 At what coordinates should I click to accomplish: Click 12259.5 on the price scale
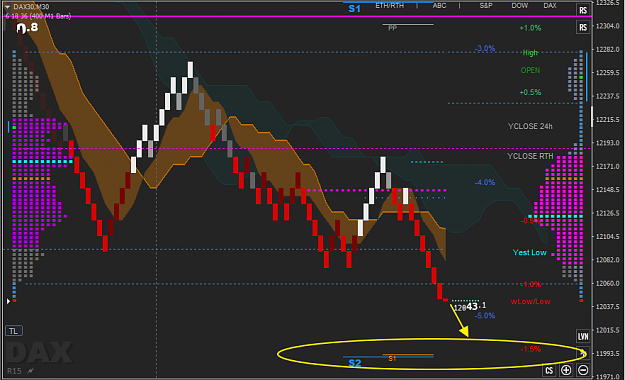tap(607, 73)
